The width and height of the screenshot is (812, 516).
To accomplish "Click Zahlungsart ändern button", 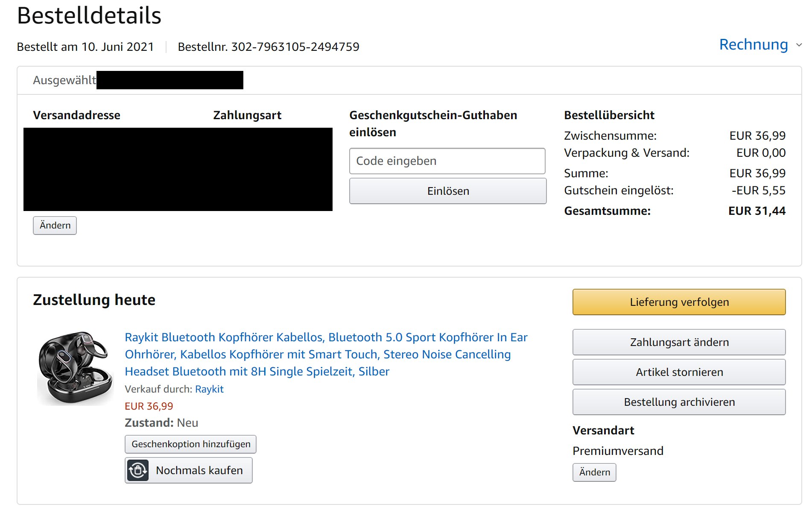I will (x=679, y=342).
